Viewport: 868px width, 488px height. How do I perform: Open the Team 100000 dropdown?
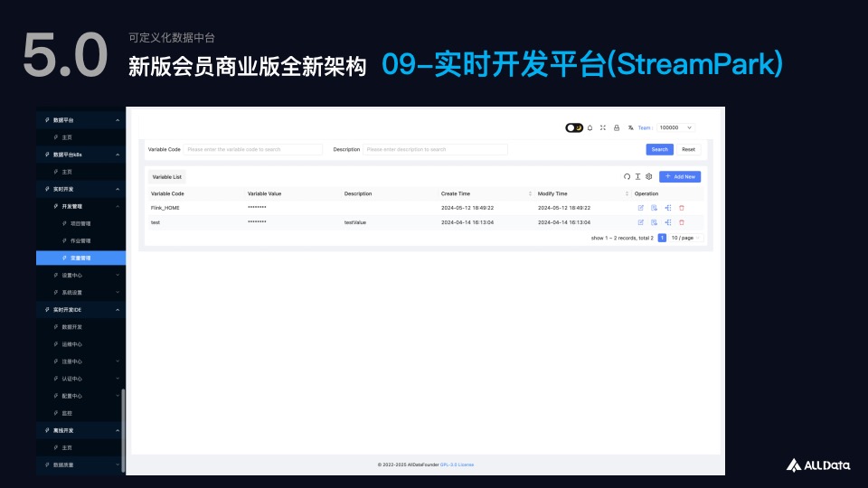point(675,127)
